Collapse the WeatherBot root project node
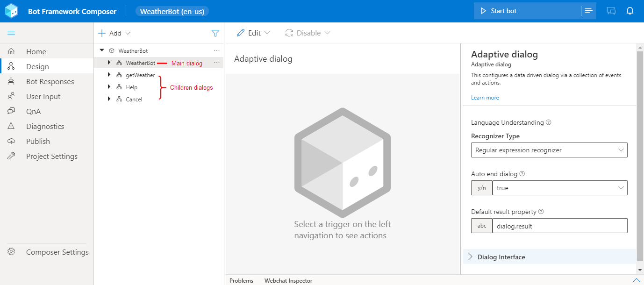This screenshot has height=285, width=644. tap(102, 50)
